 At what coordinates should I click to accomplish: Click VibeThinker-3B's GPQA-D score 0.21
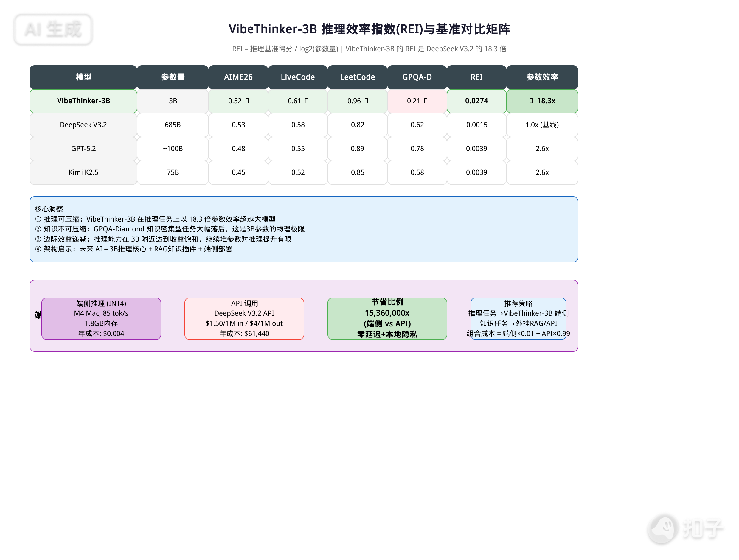coord(417,101)
